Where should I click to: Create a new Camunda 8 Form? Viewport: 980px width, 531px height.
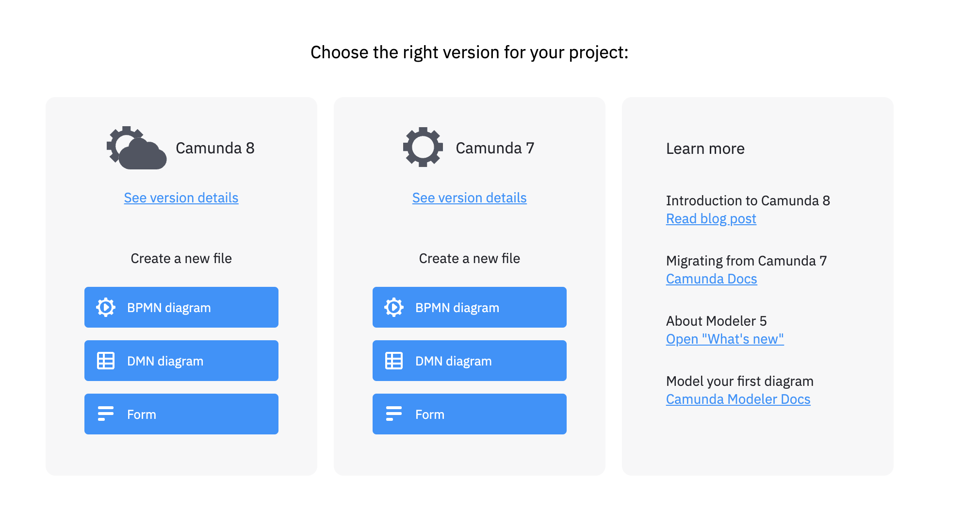(181, 414)
